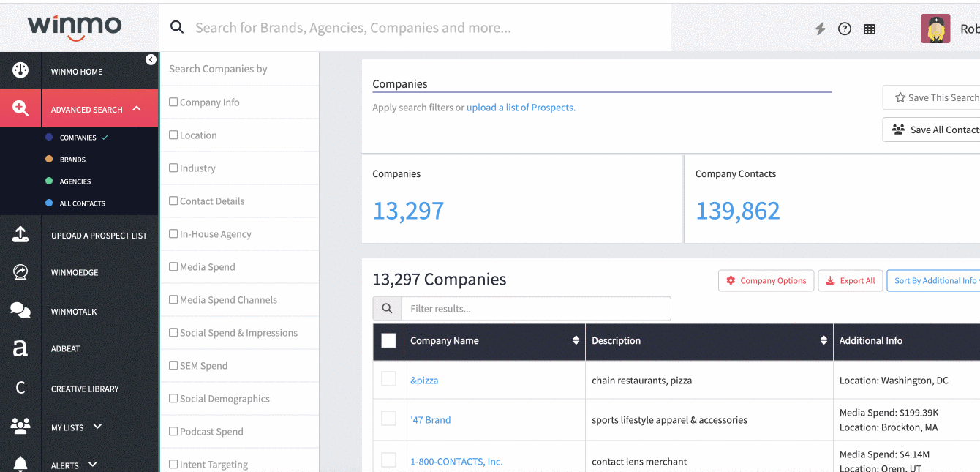Check the Industry filter
980x472 pixels.
coord(173,168)
